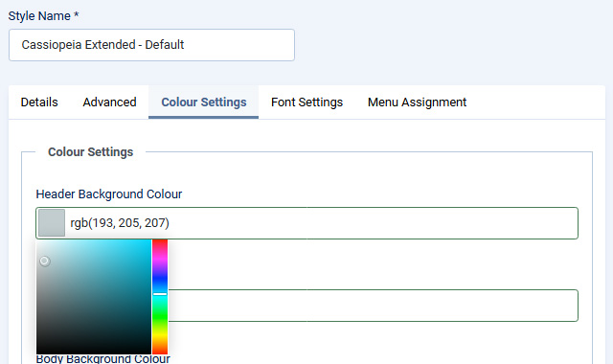Click the rgb(193, 205, 207) colour field
Image resolution: width=613 pixels, height=364 pixels.
[x=306, y=223]
